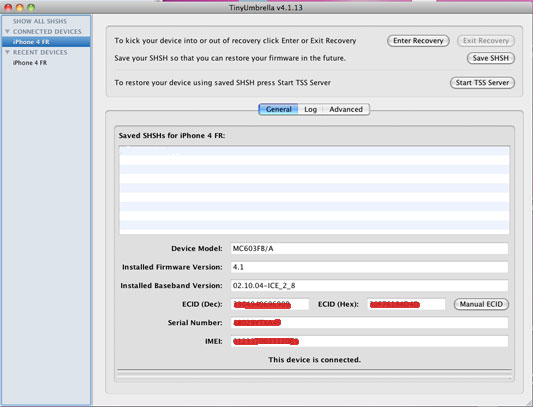
Task: Start the TSS Server
Action: (482, 83)
